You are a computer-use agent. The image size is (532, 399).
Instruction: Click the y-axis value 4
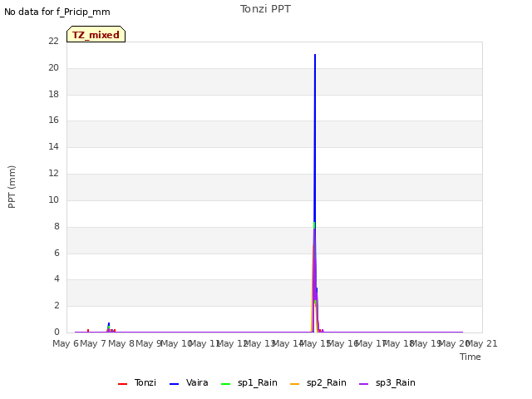57,279
